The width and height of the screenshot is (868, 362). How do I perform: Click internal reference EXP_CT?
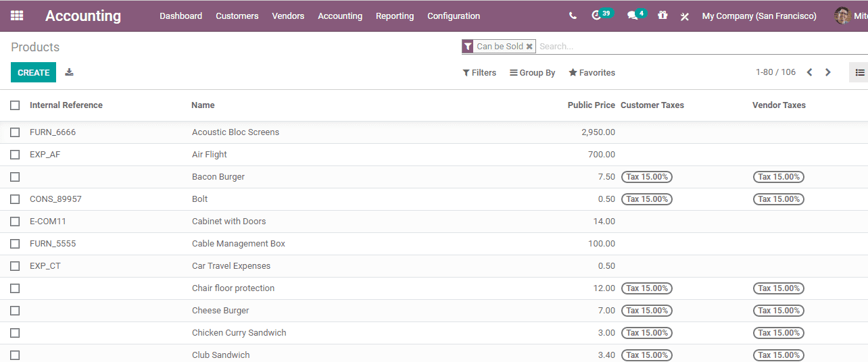pyautogui.click(x=45, y=266)
